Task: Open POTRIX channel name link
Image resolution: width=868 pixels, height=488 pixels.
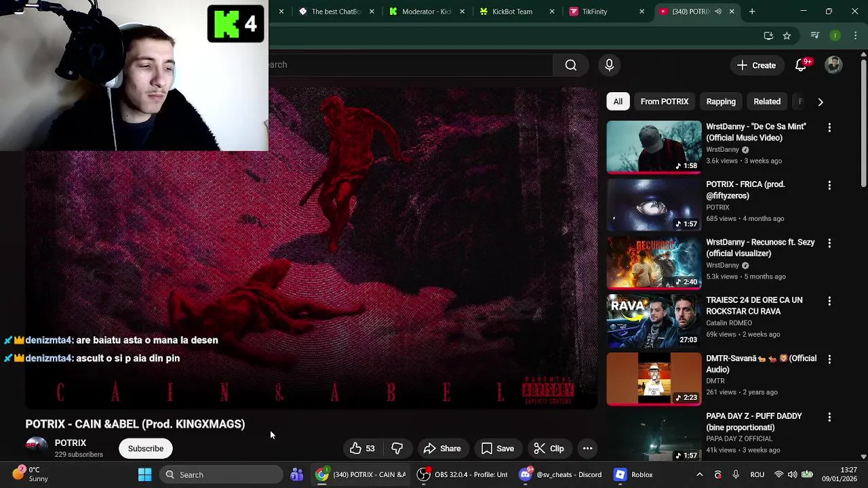Action: point(71,443)
